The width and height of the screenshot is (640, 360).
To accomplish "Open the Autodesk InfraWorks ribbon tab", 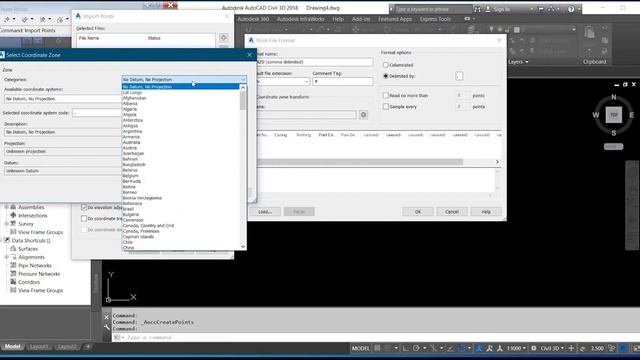I will coord(300,19).
